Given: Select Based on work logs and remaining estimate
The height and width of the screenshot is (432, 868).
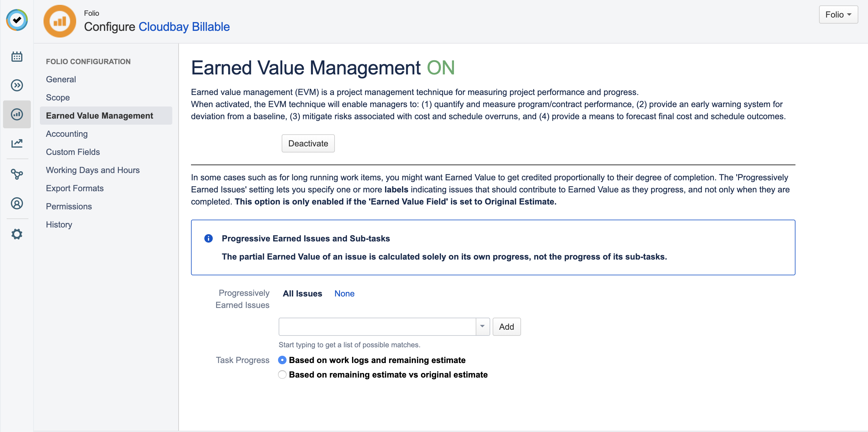Looking at the screenshot, I should click(282, 360).
